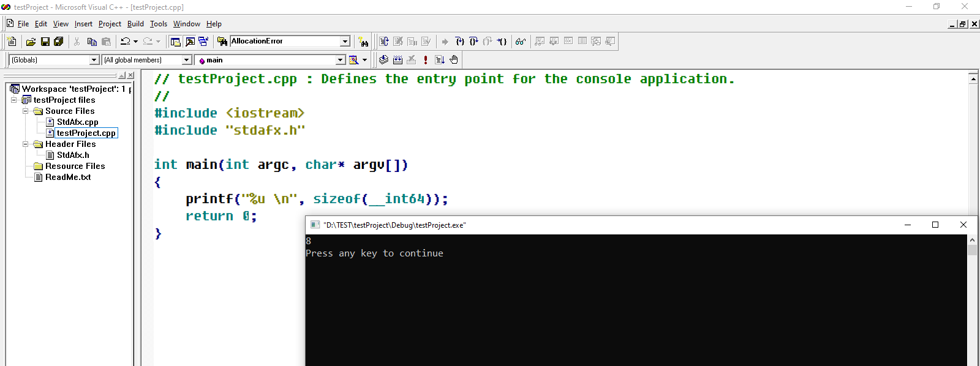Click into the AllocationError find field
Screen dimensions: 980x366
285,42
